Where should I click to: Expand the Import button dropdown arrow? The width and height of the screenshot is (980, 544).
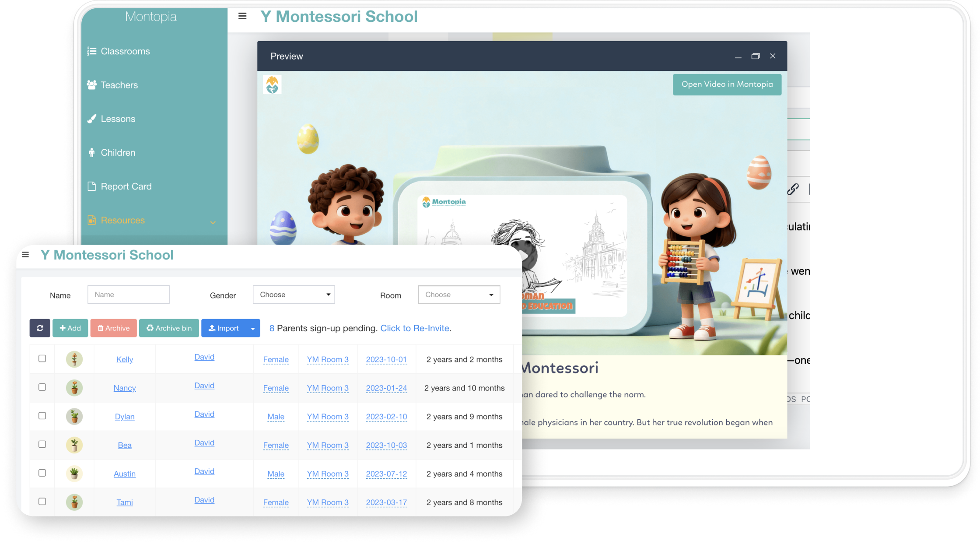coord(252,328)
